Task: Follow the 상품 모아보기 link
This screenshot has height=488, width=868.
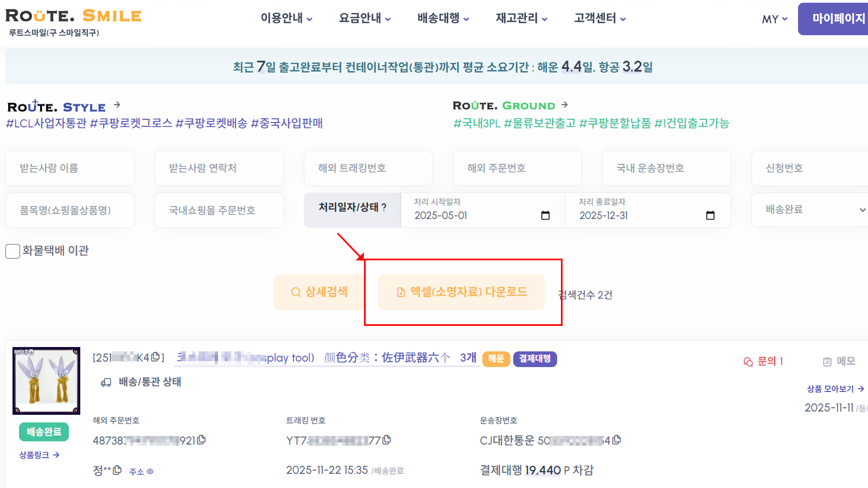Action: [829, 389]
